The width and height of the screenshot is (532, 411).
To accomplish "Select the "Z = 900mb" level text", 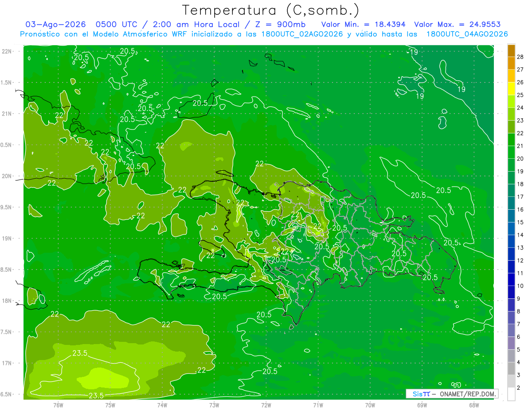I will (280, 24).
